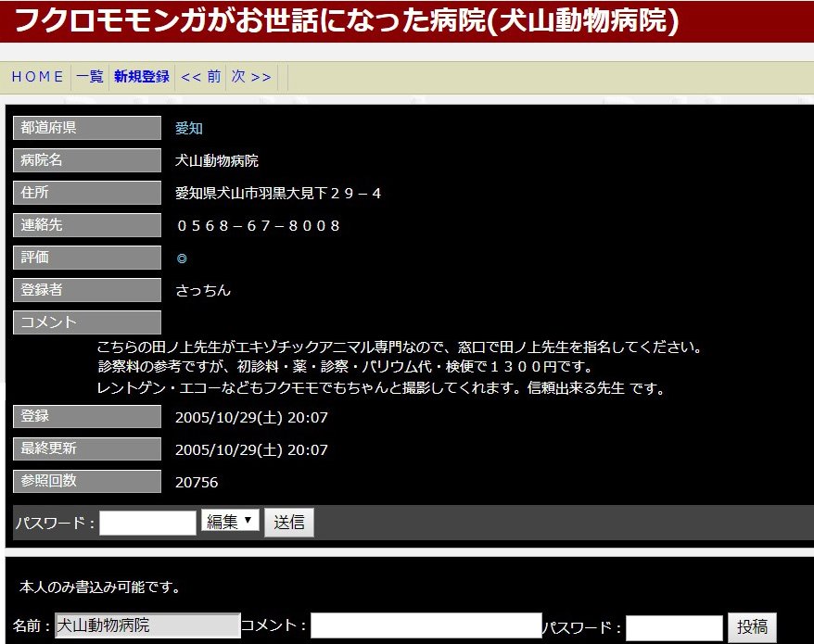814x644 pixels.
Task: Click the 名前 input field
Action: pos(147,626)
